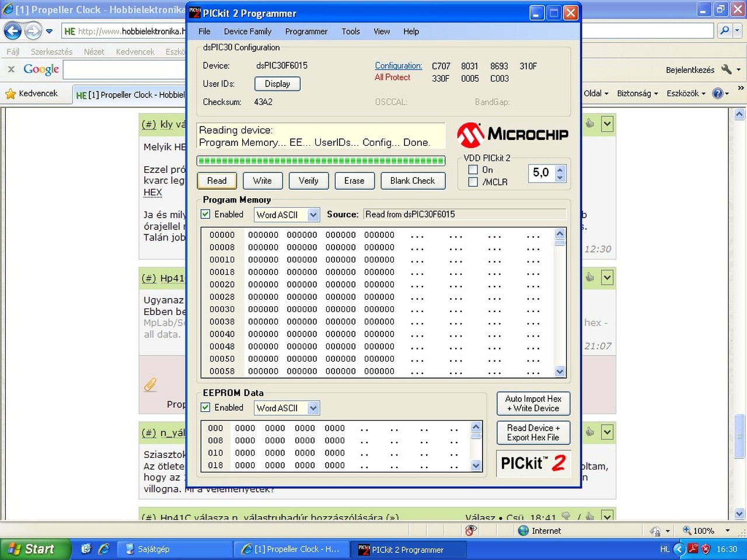
Task: Toggle the VDD PICkit 2 On checkbox
Action: click(473, 170)
